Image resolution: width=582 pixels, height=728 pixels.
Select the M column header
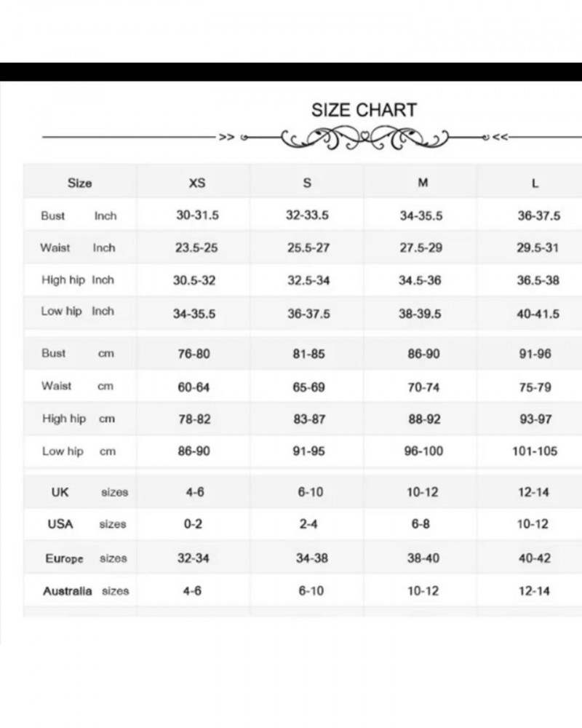pos(423,183)
